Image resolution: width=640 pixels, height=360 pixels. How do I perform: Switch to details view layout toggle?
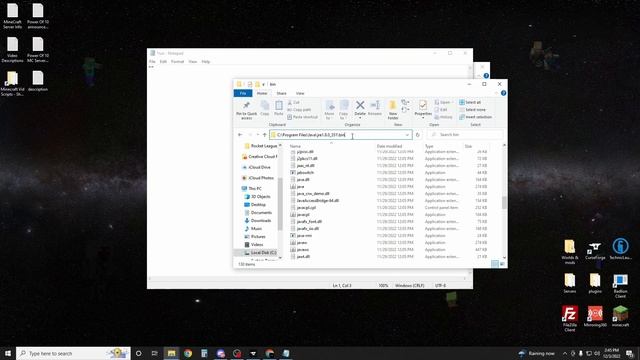(495, 264)
